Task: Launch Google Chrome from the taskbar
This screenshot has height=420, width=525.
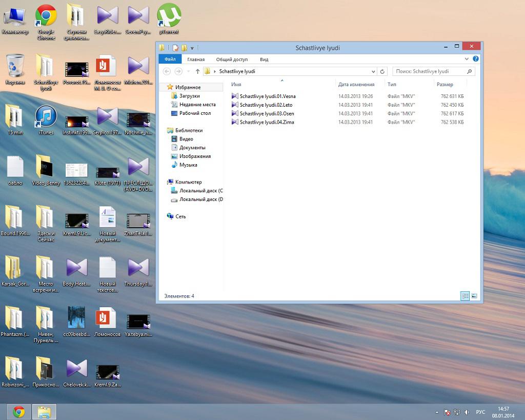Action: pyautogui.click(x=19, y=412)
